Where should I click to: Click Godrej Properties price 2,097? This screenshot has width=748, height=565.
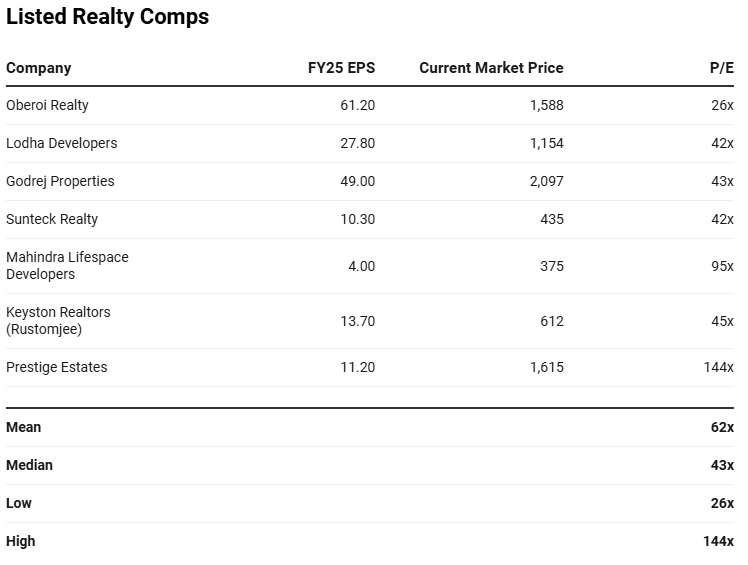[x=546, y=181]
